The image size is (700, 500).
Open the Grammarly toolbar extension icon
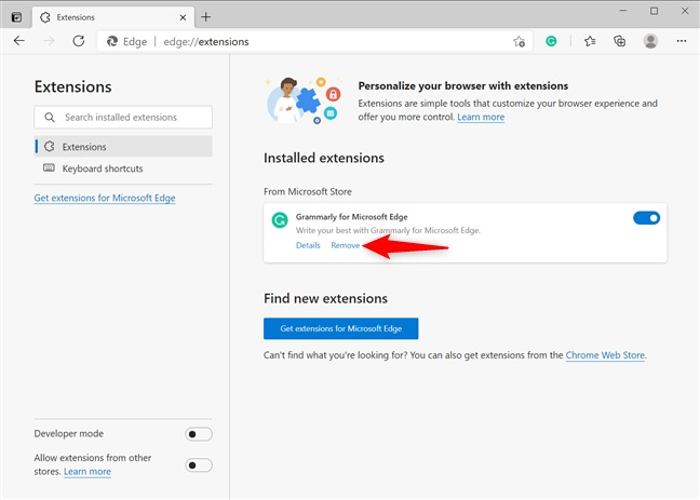pos(551,42)
